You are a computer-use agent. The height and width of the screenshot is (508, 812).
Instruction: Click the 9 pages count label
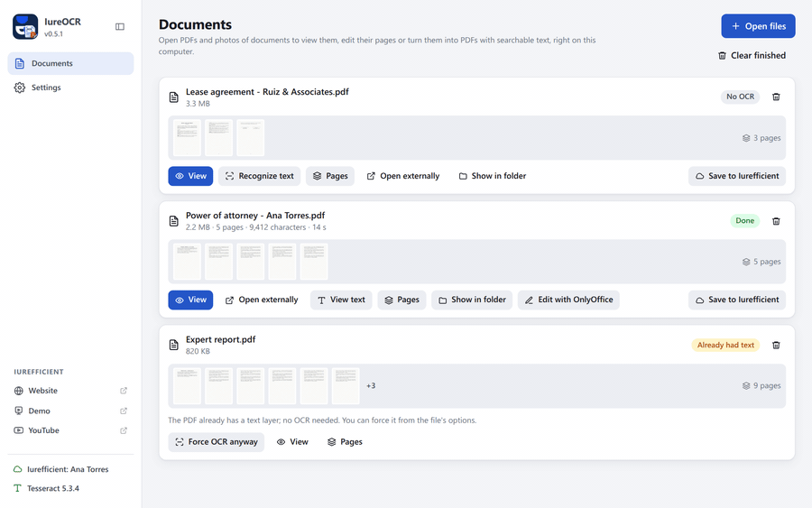[761, 386]
